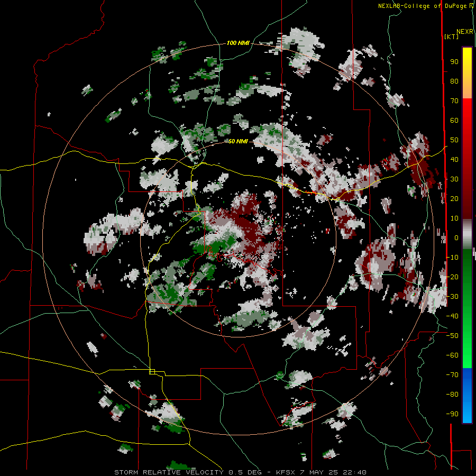
Task: Click the 20 value on velocity scale
Action: (x=454, y=198)
